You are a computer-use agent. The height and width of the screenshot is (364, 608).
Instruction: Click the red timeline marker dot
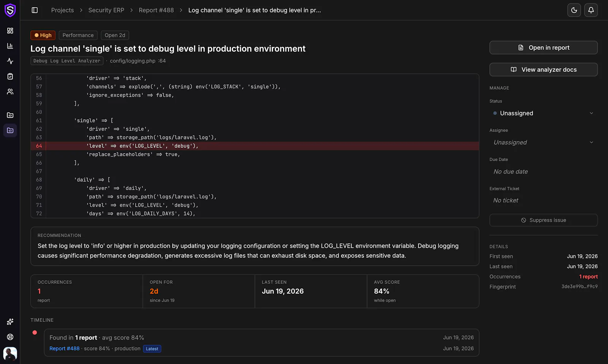point(35,332)
